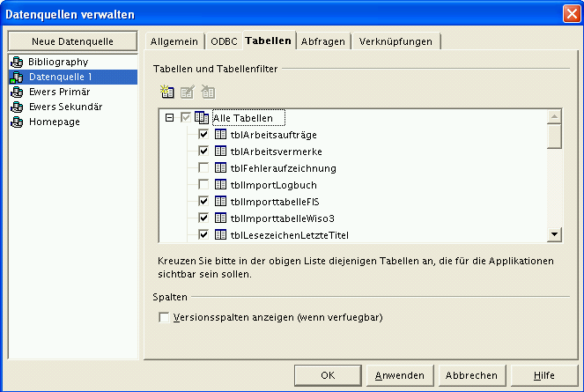
Task: Click the Ewers Primär data source icon
Action: point(16,92)
